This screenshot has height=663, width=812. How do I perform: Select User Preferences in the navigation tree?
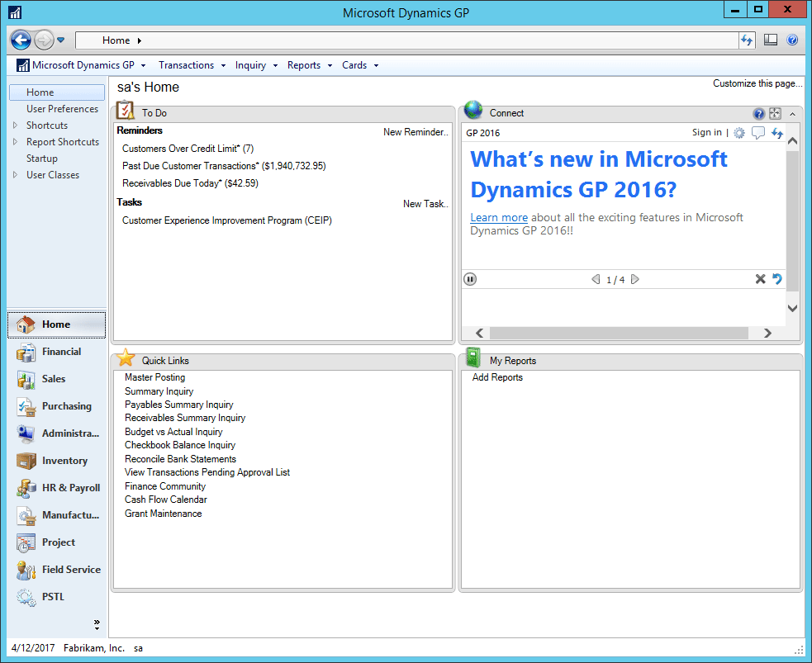[x=62, y=109]
